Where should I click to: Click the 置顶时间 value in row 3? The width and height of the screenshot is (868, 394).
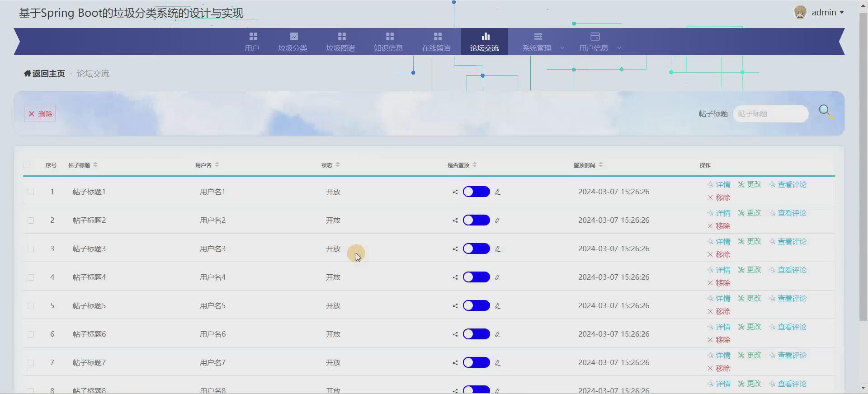[x=613, y=249]
